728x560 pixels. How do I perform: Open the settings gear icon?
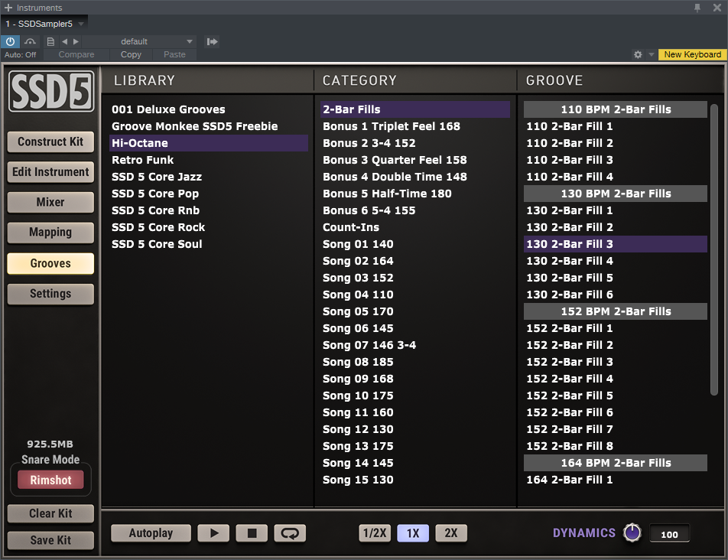638,54
